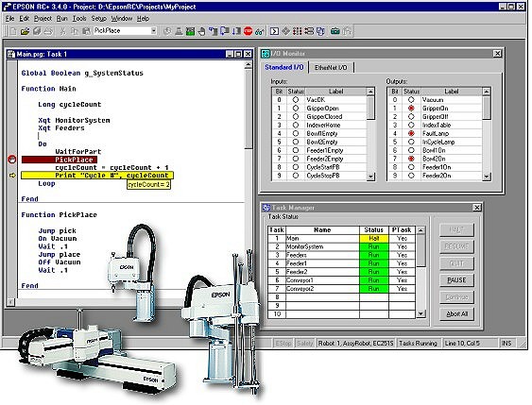Click the Save all files icon
This screenshot has width=532, height=405.
pyautogui.click(x=37, y=31)
